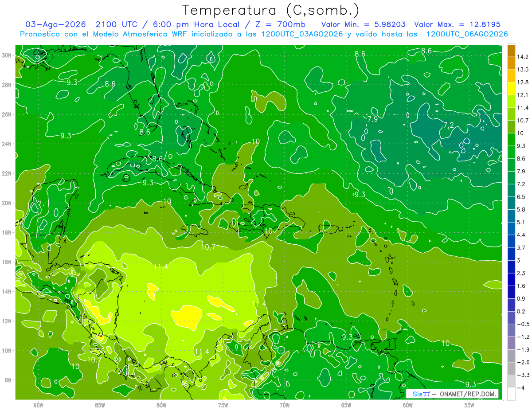Click the 80W longitude axis label
The image size is (532, 411).
[161, 405]
